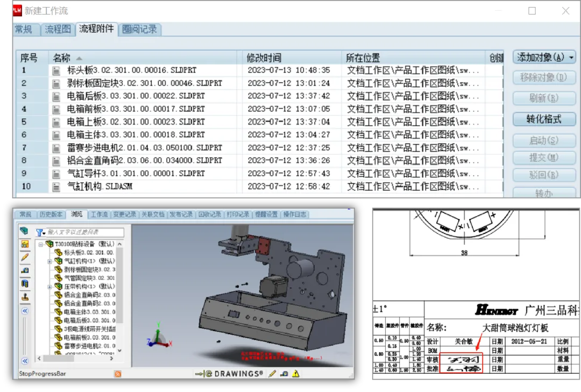Click the yellow warning triangle icon in status bar
The width and height of the screenshot is (581, 392).
(x=295, y=374)
